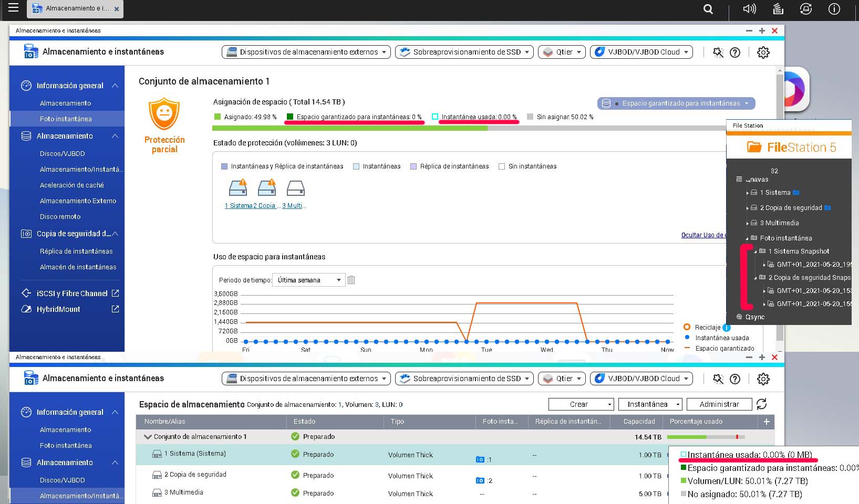The height and width of the screenshot is (504, 859).
Task: Click the volume speaker icon
Action: pos(749,9)
